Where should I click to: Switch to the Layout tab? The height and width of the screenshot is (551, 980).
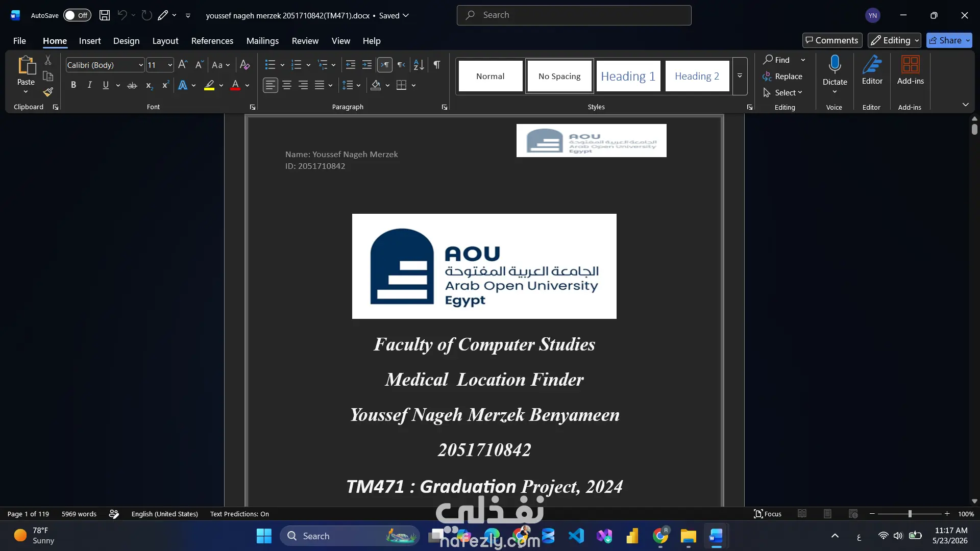tap(165, 41)
